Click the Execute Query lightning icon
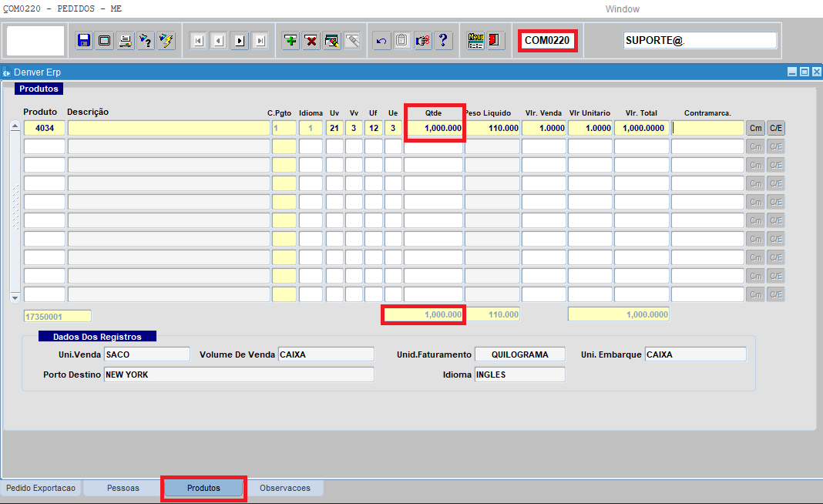Image resolution: width=823 pixels, height=504 pixels. 166,40
